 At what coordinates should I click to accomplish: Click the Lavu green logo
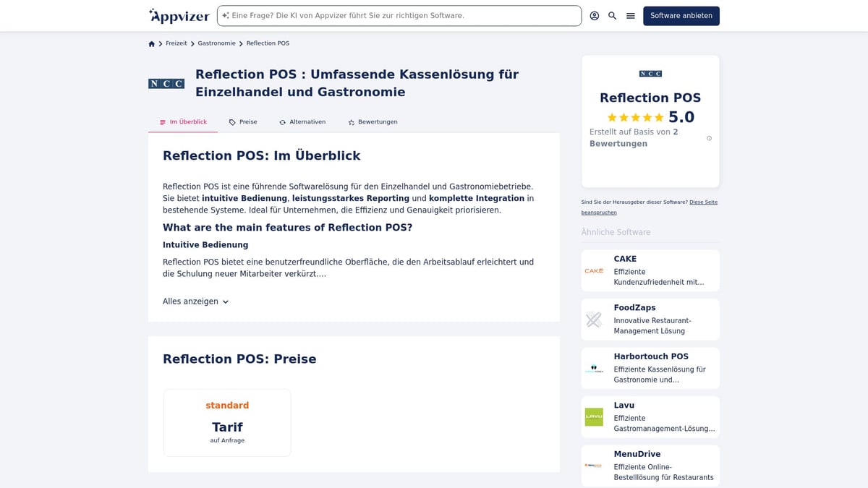click(x=594, y=417)
